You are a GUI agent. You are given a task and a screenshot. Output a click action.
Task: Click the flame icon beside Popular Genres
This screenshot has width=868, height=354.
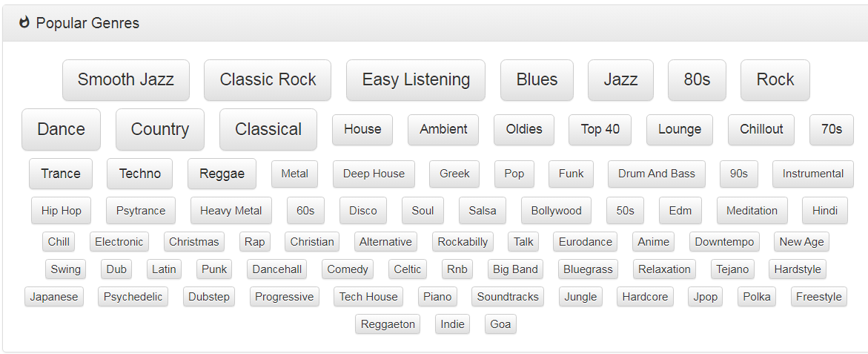24,23
